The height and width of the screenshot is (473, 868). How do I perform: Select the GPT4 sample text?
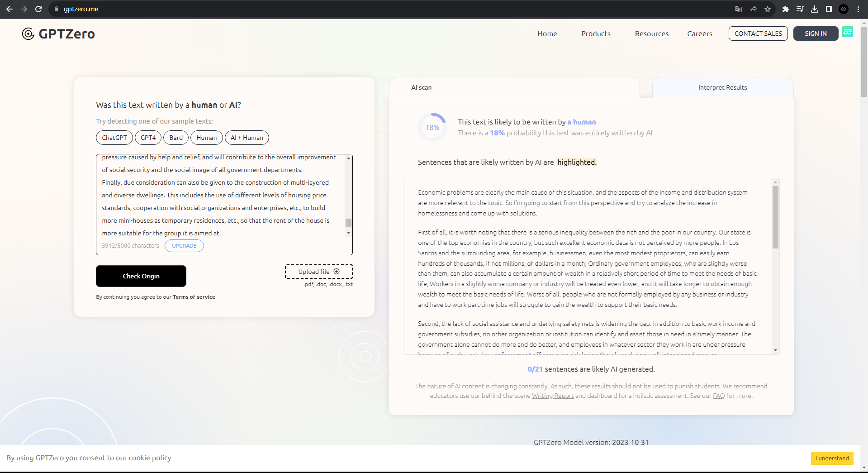(148, 138)
